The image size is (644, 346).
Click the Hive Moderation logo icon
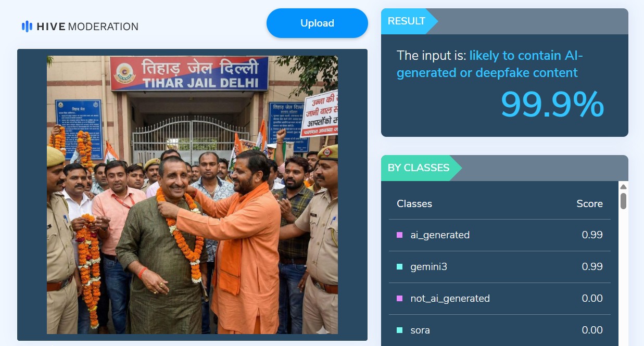click(27, 27)
